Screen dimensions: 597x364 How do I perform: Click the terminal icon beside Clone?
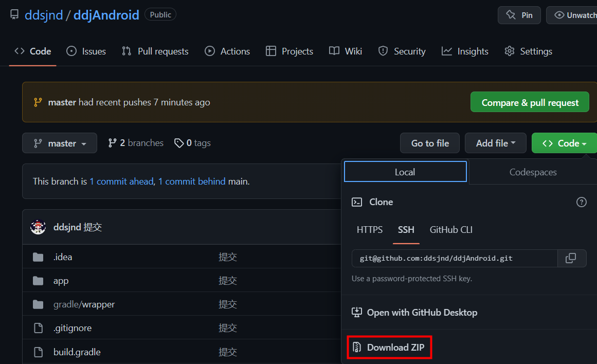tap(357, 202)
